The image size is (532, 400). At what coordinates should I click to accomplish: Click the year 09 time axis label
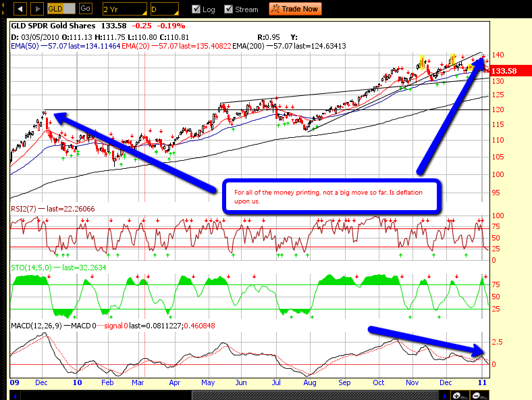click(x=15, y=382)
